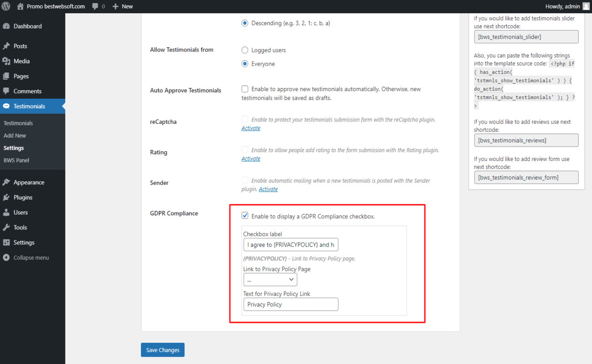The image size is (592, 364).
Task: Select the Appearance paintbrush icon
Action: tap(6, 182)
